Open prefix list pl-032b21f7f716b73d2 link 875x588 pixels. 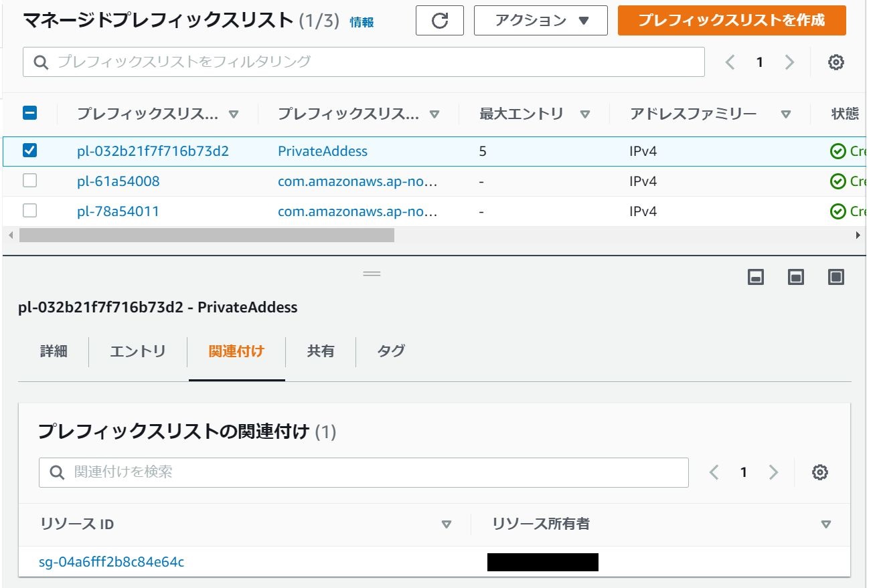point(153,151)
